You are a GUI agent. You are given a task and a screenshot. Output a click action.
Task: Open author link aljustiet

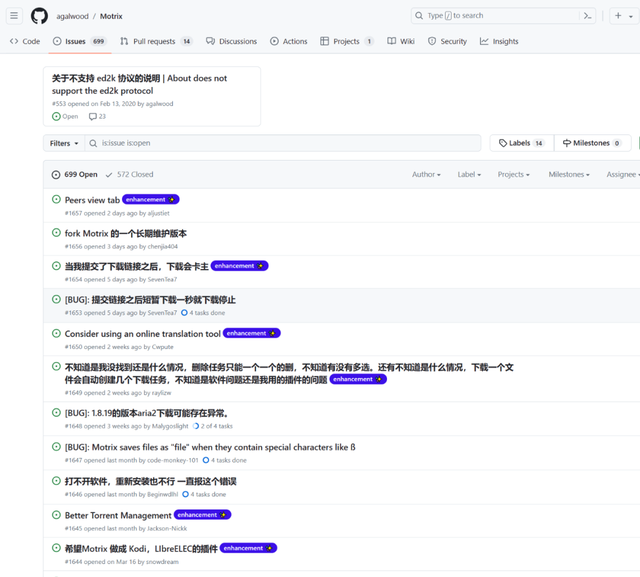tap(159, 213)
